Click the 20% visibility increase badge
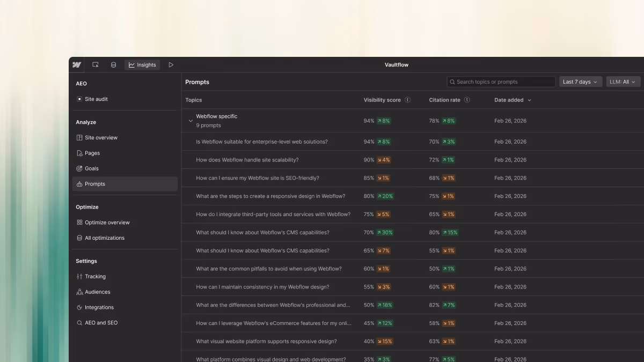644x362 pixels. coord(385,196)
